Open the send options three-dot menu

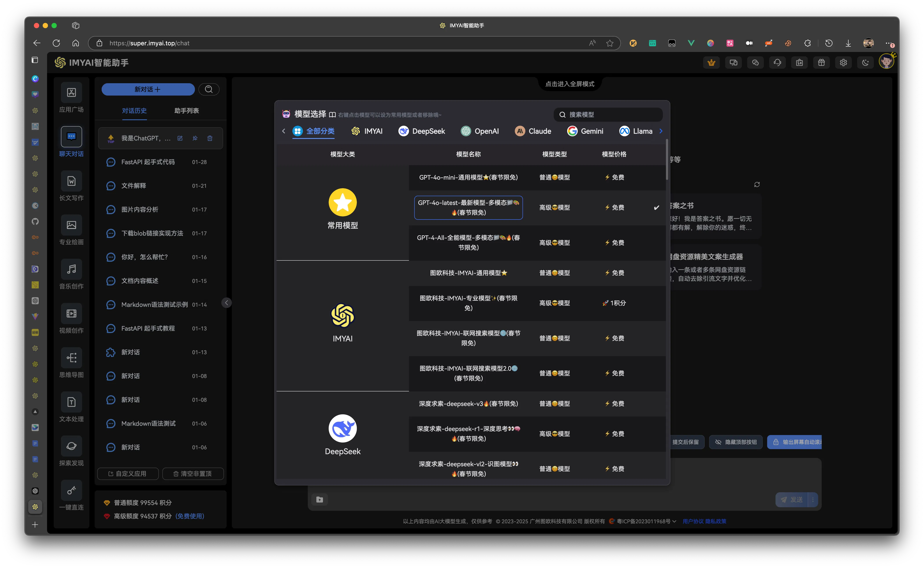coord(813,500)
